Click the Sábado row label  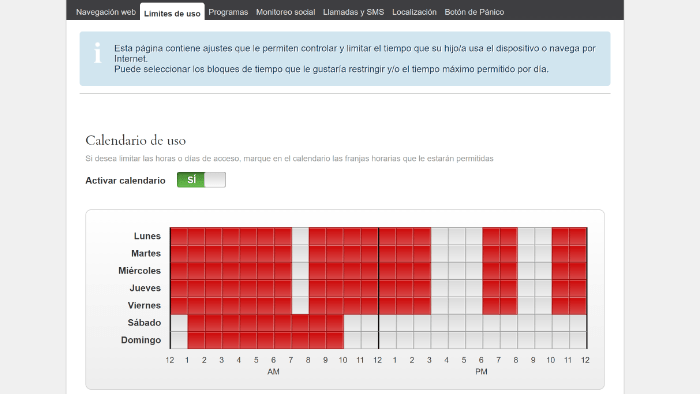click(144, 323)
